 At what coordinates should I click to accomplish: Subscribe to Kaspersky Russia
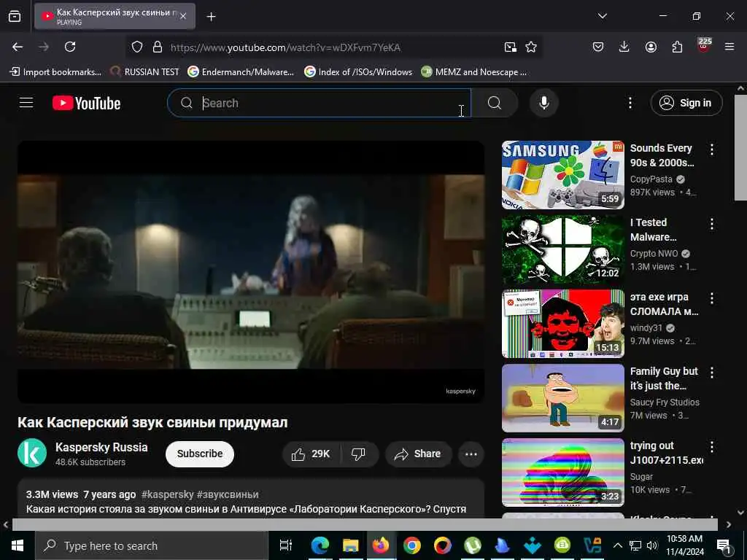click(x=200, y=454)
